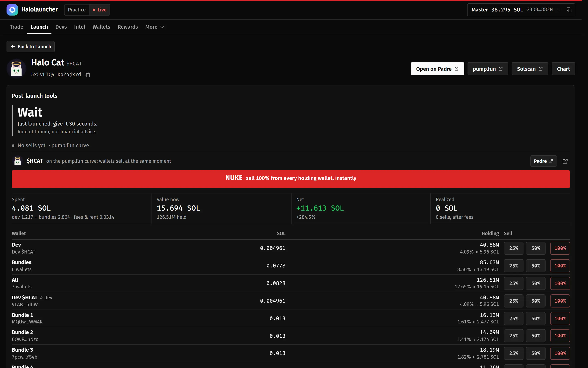Viewport: 588px width, 368px height.
Task: Open token on Solscan
Action: [530, 69]
